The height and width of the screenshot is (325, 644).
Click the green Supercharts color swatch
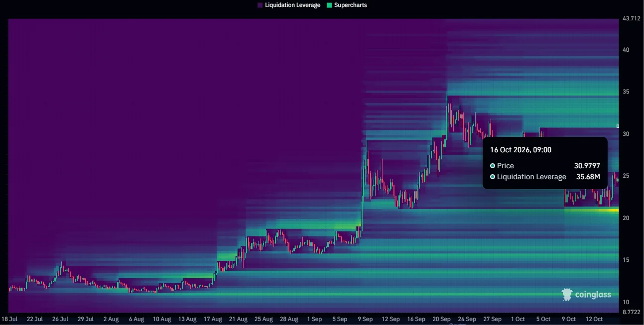pyautogui.click(x=329, y=5)
